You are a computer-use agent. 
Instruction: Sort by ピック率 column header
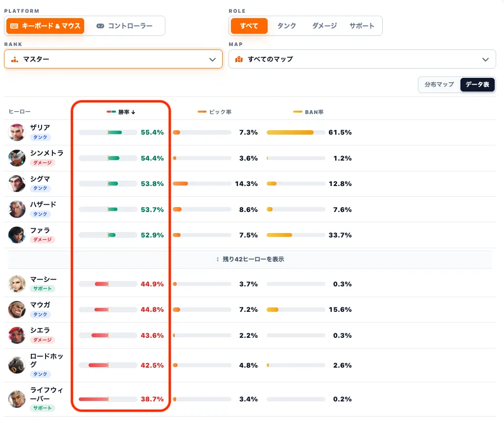click(x=214, y=112)
